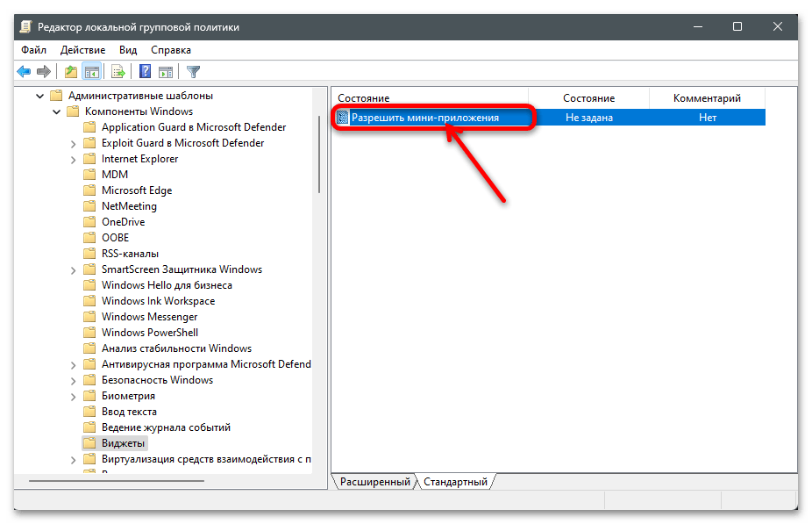
Task: Select Windows Ink Workspace folder
Action: (158, 300)
